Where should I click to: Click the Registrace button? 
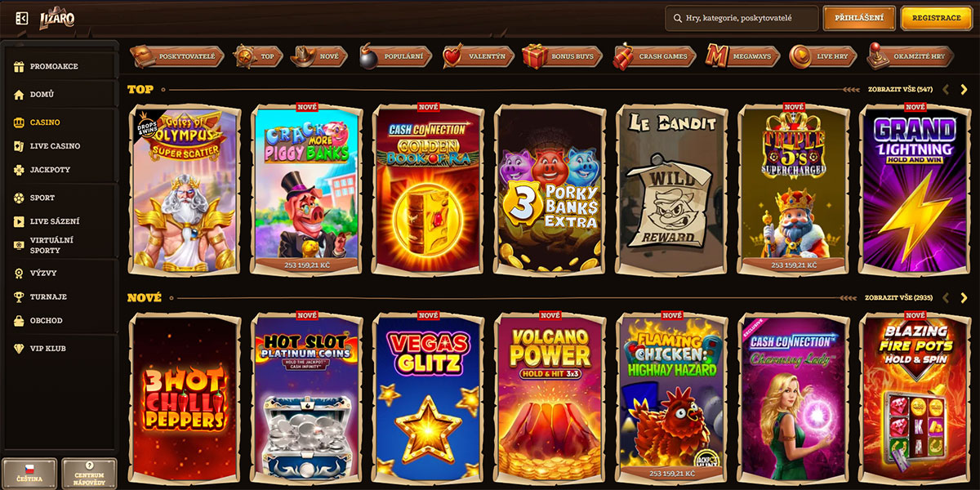pyautogui.click(x=936, y=18)
